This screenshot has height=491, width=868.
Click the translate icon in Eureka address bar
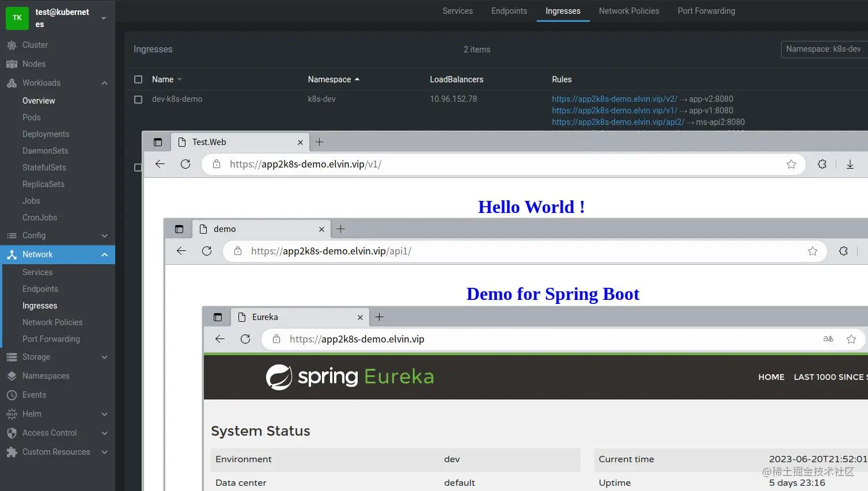(828, 339)
